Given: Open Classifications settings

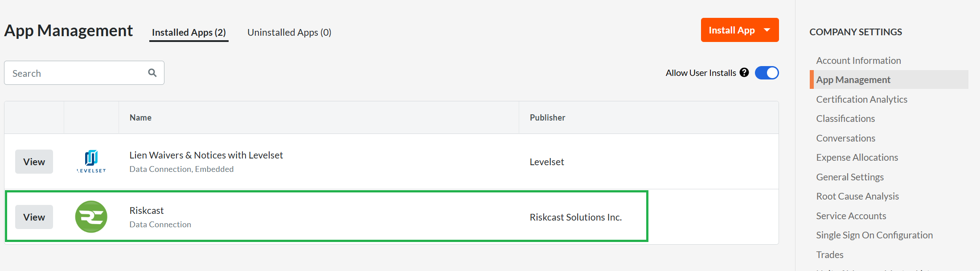Looking at the screenshot, I should (x=845, y=118).
